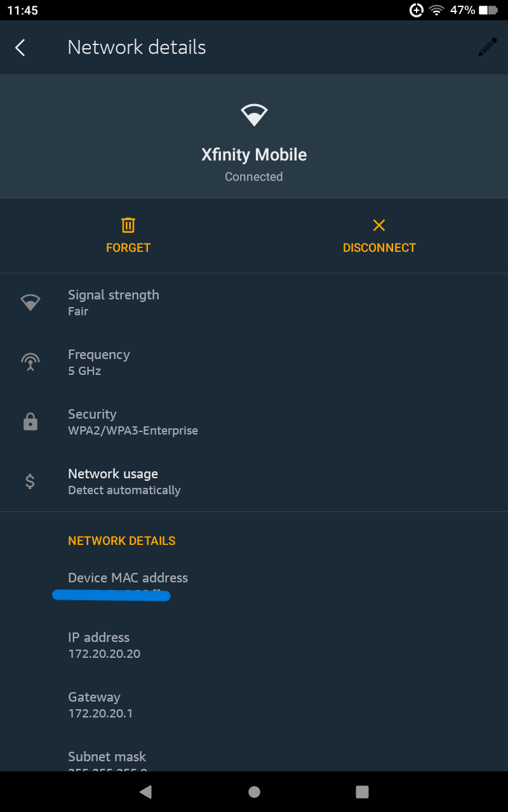Disconnect from Xfinity Mobile
This screenshot has width=508, height=812.
(379, 236)
